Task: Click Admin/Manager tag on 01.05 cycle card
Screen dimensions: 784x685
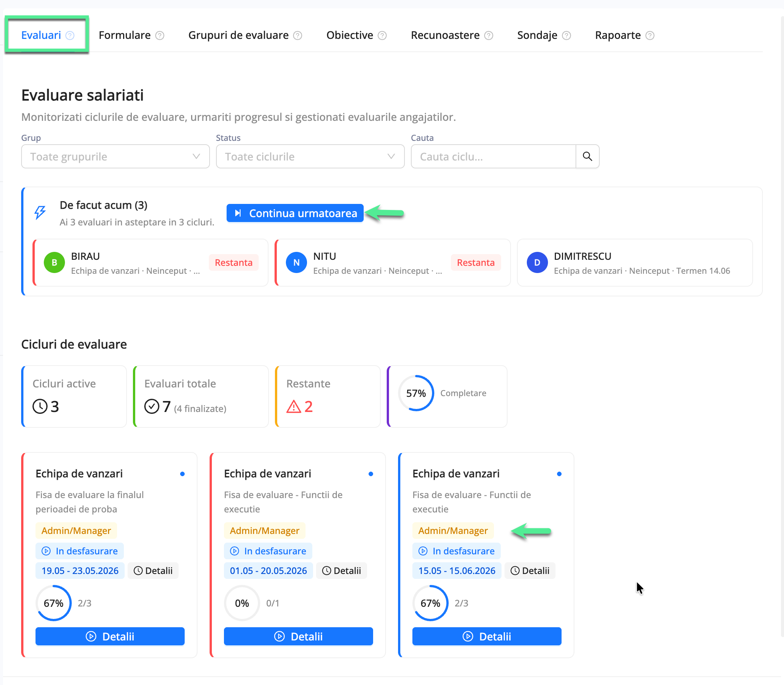Action: click(264, 531)
